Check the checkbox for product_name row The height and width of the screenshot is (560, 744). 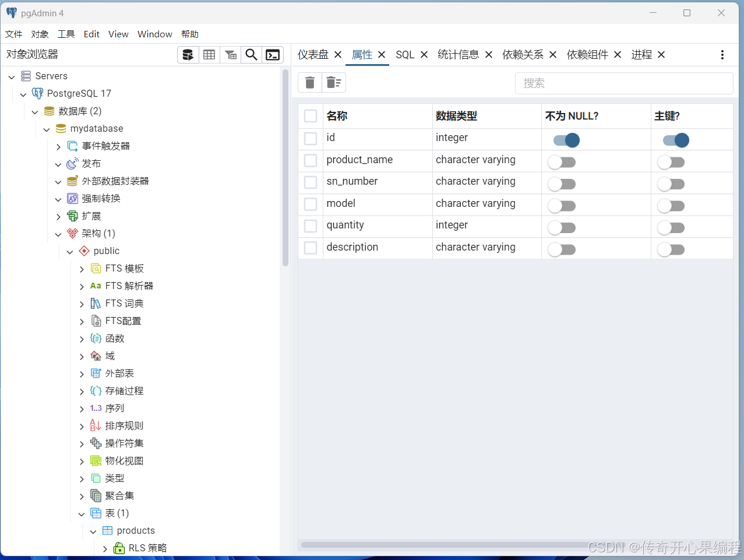(x=311, y=160)
